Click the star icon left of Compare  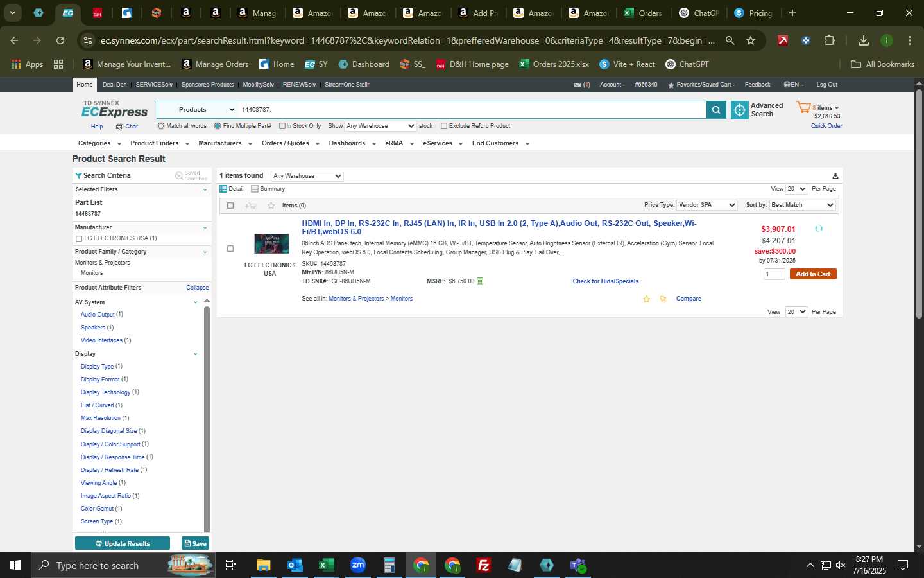point(646,299)
